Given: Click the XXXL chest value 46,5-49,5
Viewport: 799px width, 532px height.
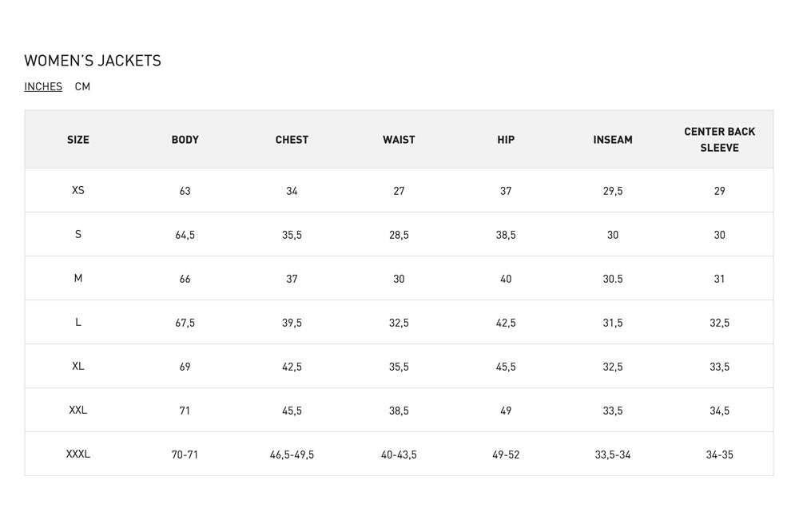Looking at the screenshot, I should 292,455.
